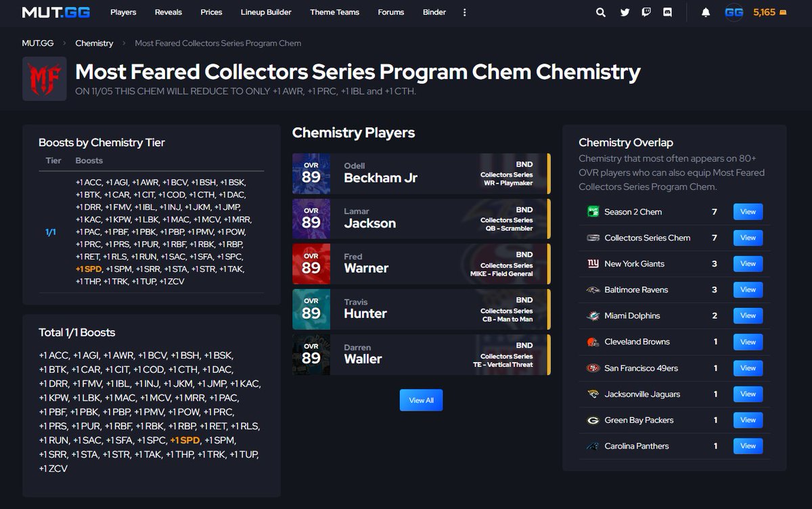
Task: Click the Miami Dolphins logo
Action: pos(593,316)
